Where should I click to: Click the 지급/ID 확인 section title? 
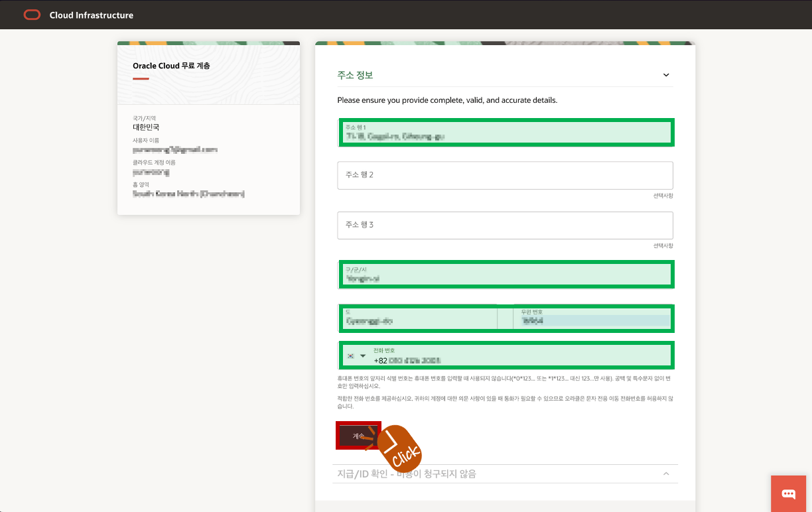tap(407, 474)
